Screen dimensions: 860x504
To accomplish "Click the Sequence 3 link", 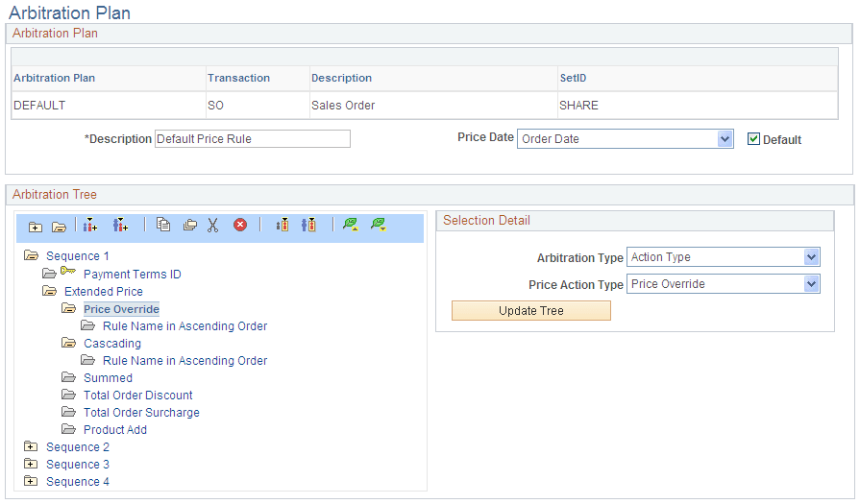I will pyautogui.click(x=78, y=465).
